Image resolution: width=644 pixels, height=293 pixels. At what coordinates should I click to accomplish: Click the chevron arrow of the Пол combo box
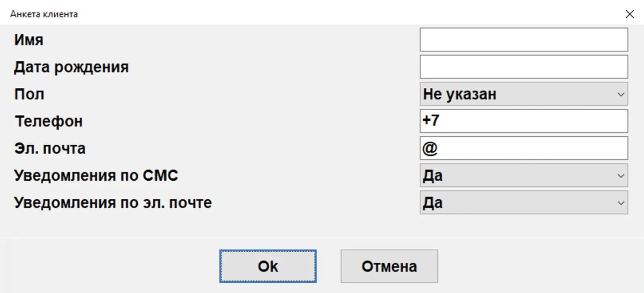click(x=621, y=94)
